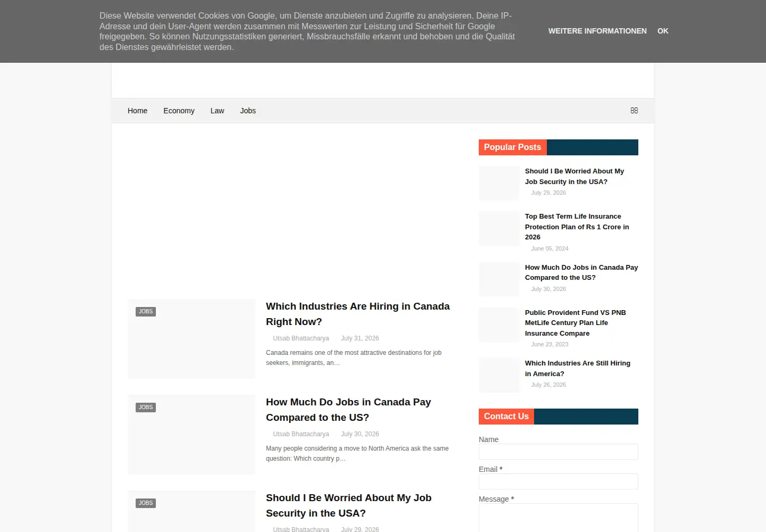Accept cookies with the OK button

tap(663, 31)
